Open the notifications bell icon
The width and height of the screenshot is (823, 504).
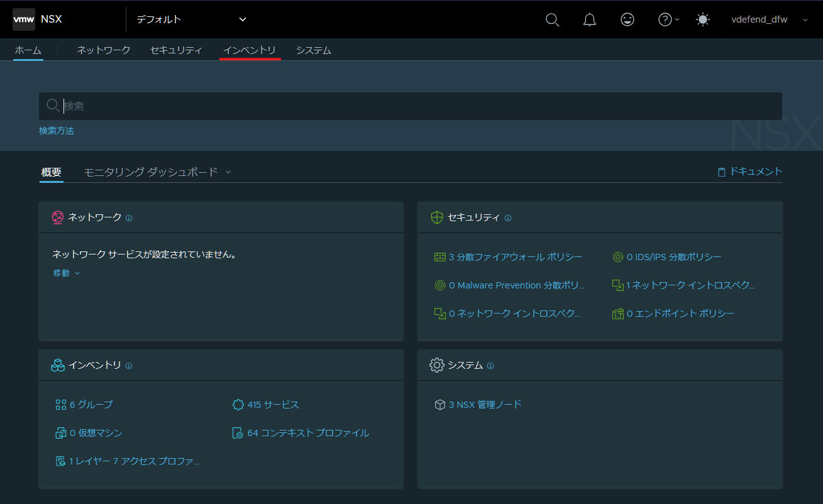(x=590, y=19)
